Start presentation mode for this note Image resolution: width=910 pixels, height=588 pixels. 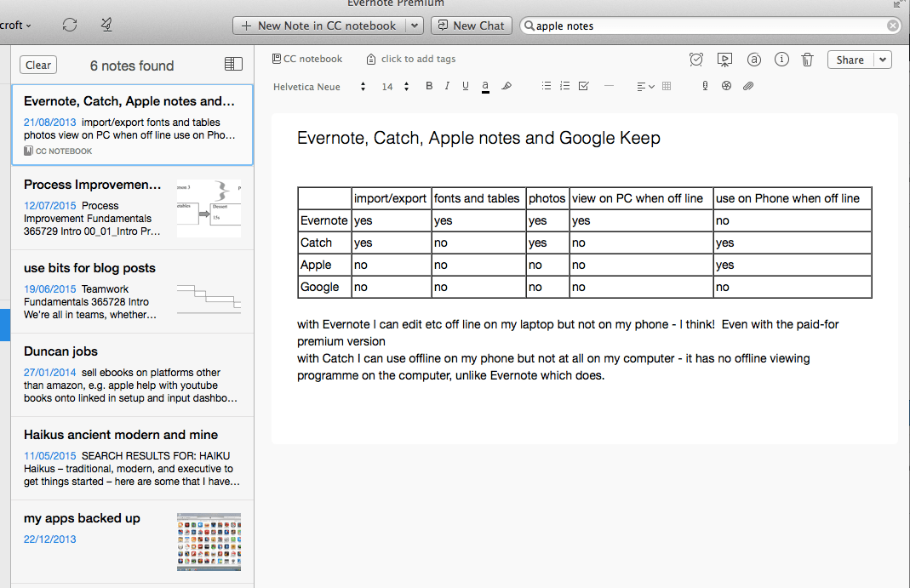point(724,60)
